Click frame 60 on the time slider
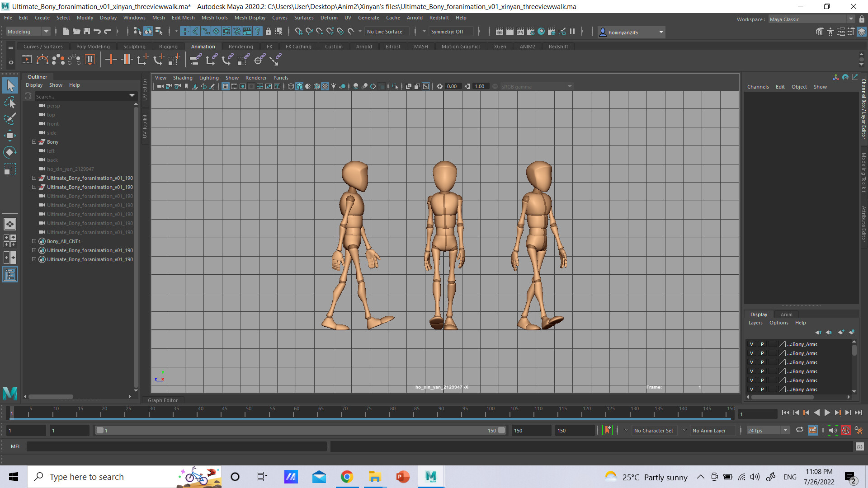The height and width of the screenshot is (488, 868). point(295,412)
